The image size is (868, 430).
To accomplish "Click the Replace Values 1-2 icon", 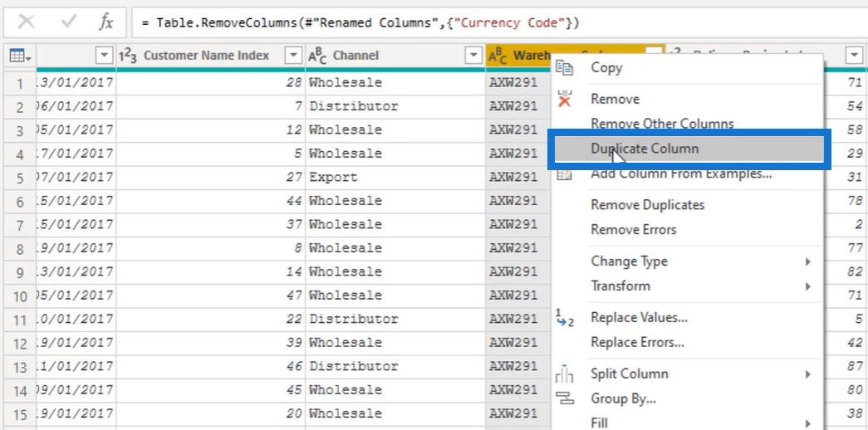I will (x=564, y=318).
